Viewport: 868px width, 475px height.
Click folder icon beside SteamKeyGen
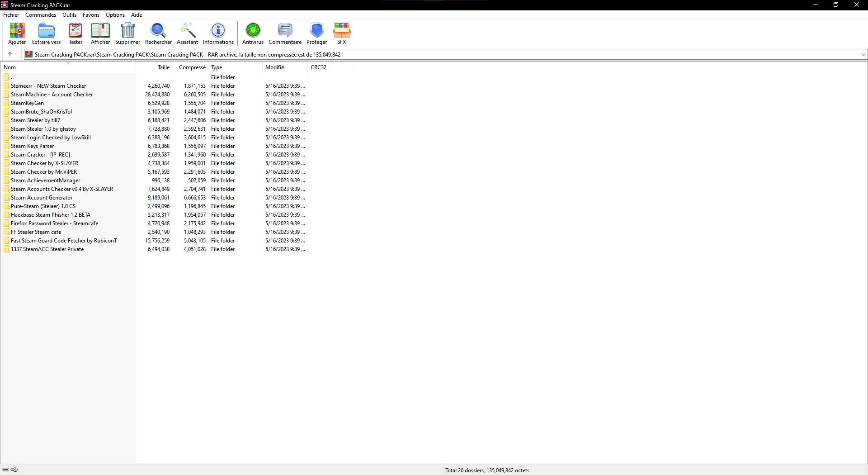[6, 103]
